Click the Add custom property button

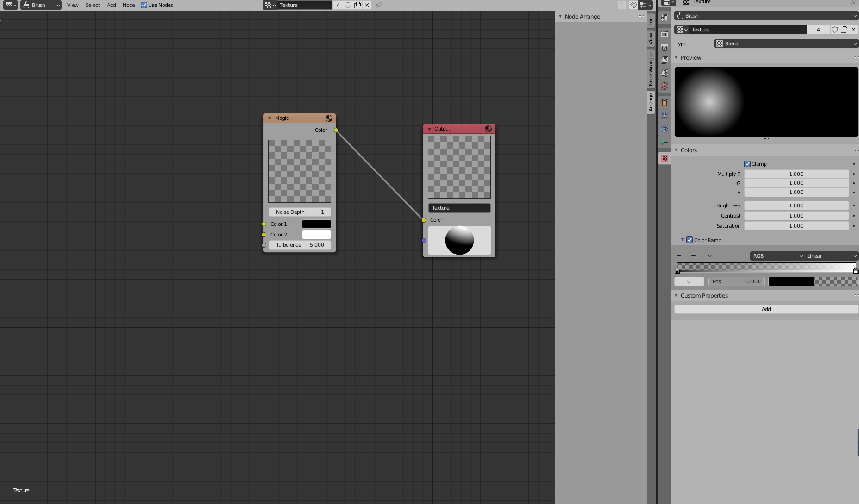coord(766,309)
